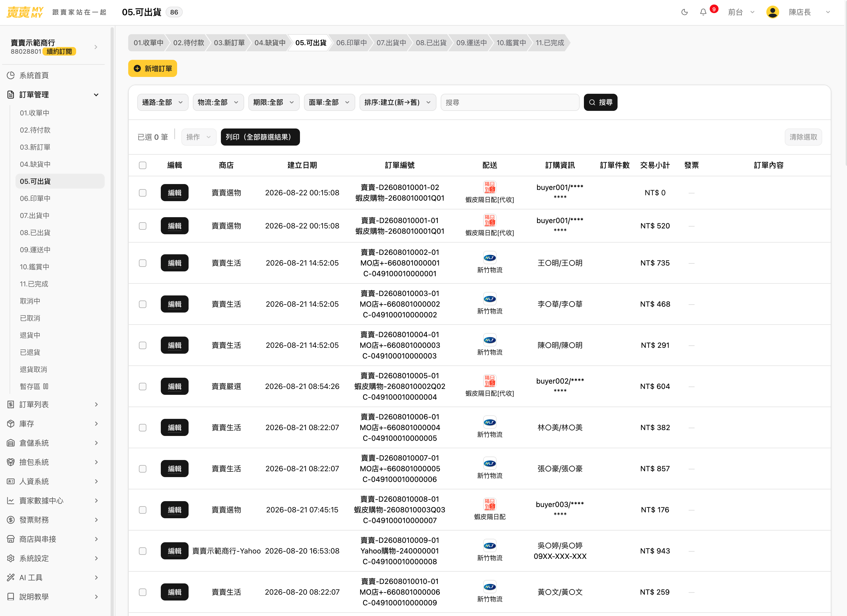This screenshot has height=616, width=847.
Task: Click the 賣家數據中心 chart icon
Action: click(11, 501)
